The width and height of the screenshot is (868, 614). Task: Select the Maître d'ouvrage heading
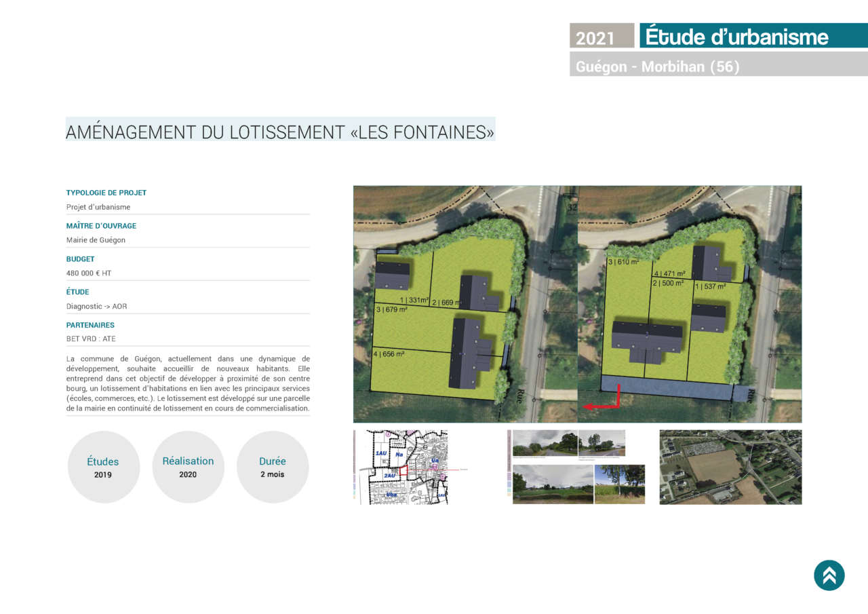[101, 226]
